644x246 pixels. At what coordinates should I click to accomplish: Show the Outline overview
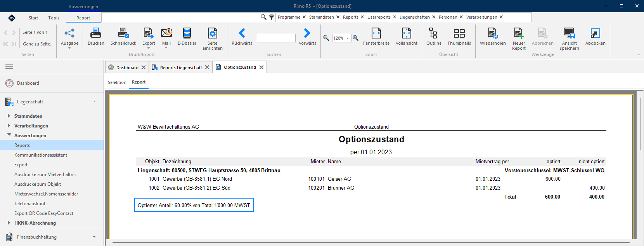pos(434,37)
